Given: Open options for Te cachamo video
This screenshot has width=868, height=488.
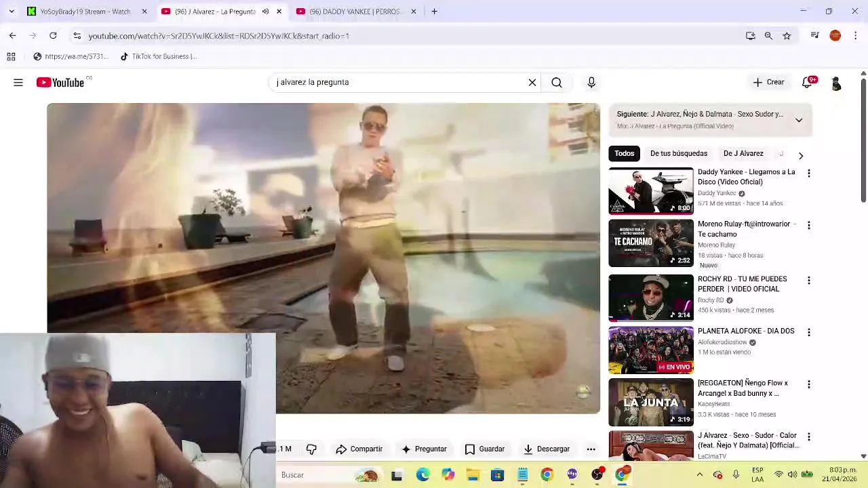Looking at the screenshot, I should tap(808, 225).
